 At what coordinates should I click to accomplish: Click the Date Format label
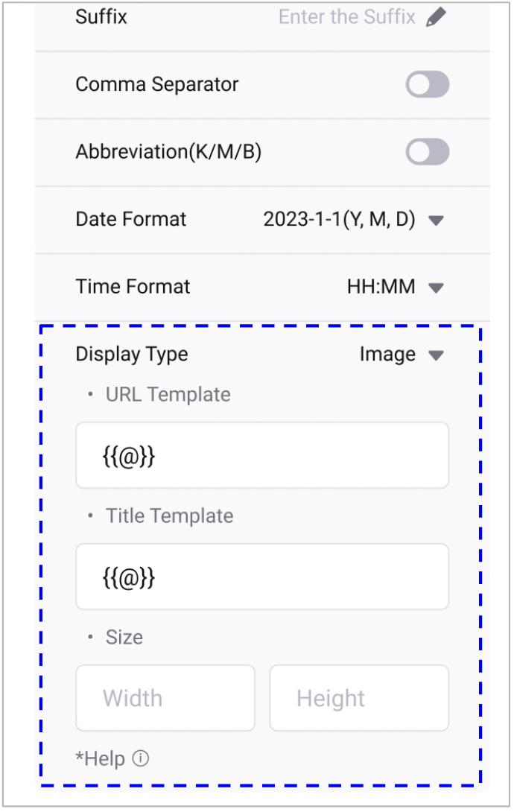pos(131,220)
